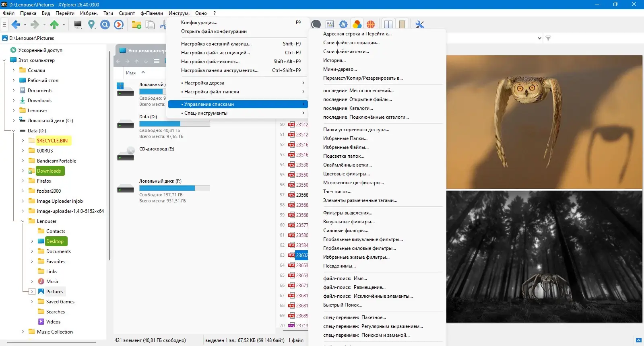This screenshot has height=346, width=644.
Task: Choose Конфигурация... from the menu
Action: (x=238, y=23)
